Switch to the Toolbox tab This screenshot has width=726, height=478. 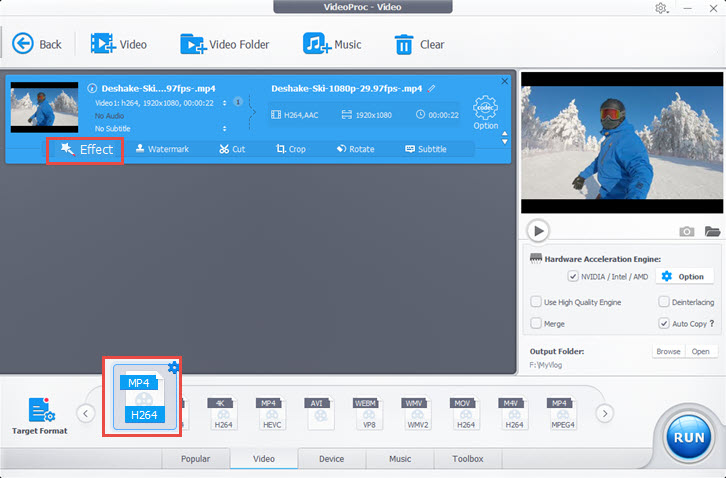pyautogui.click(x=467, y=459)
